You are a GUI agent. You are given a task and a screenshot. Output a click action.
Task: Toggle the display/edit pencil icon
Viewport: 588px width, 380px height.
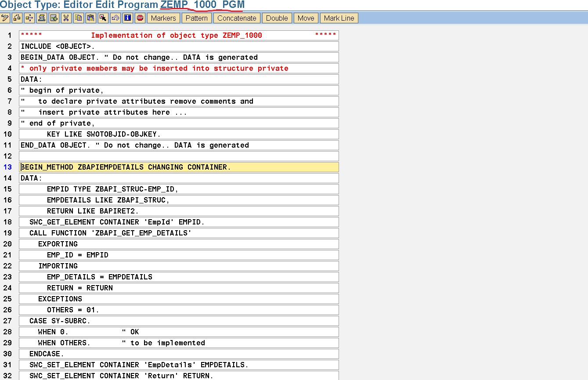pos(5,18)
